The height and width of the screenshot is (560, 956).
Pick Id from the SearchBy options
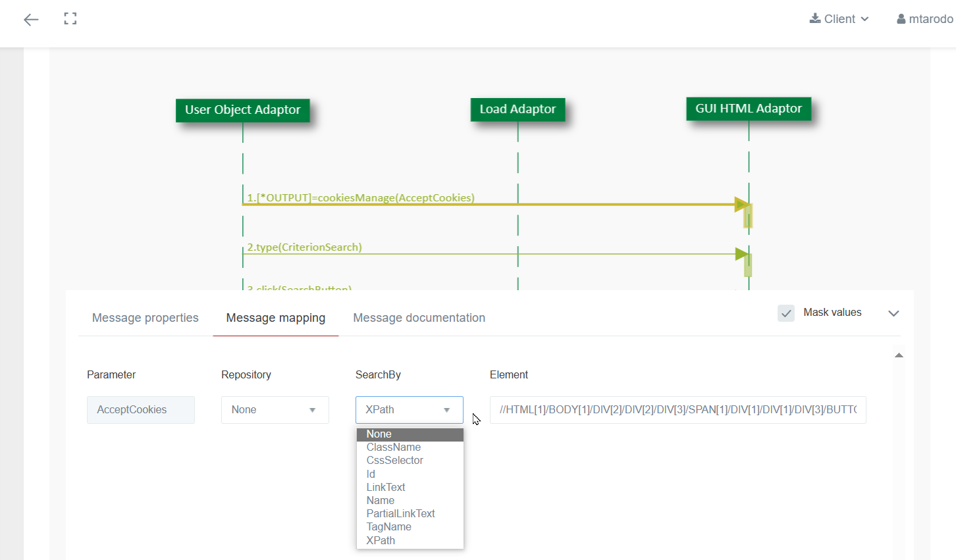[x=371, y=474]
